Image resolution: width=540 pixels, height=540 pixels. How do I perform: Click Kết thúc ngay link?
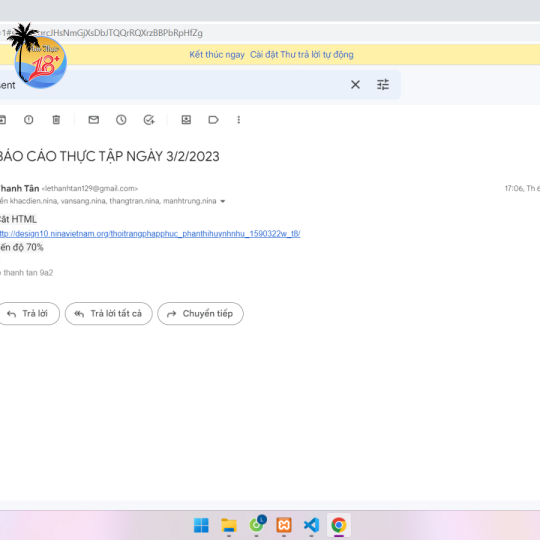pos(217,54)
